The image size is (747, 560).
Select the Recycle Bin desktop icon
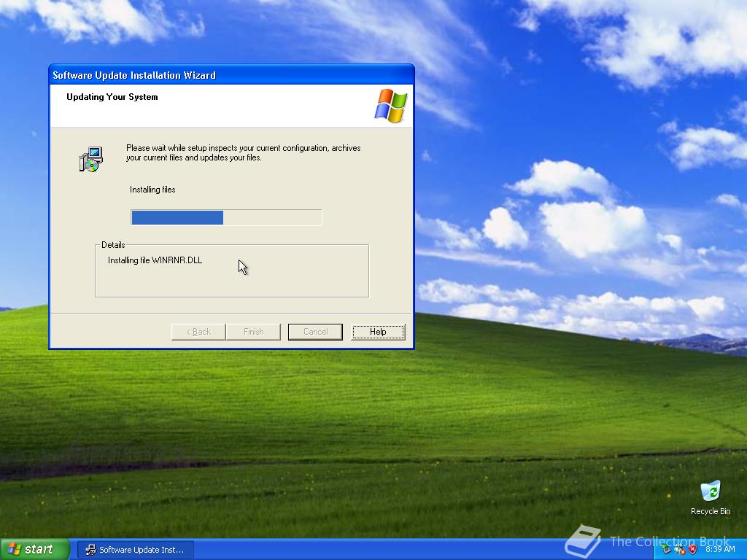711,497
